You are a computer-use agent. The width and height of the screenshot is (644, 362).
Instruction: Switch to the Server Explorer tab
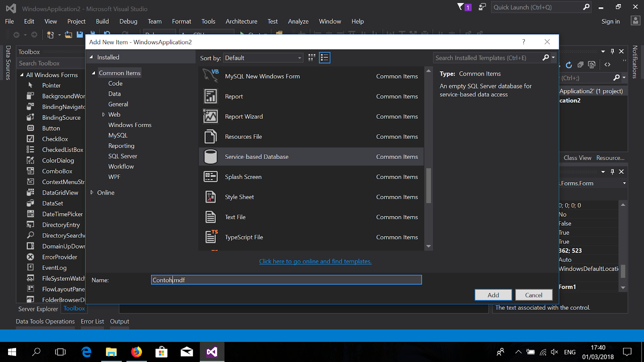[x=38, y=309]
